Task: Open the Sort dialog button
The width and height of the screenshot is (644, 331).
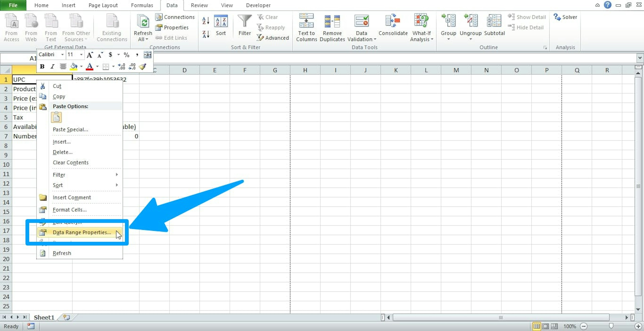Action: pyautogui.click(x=221, y=25)
